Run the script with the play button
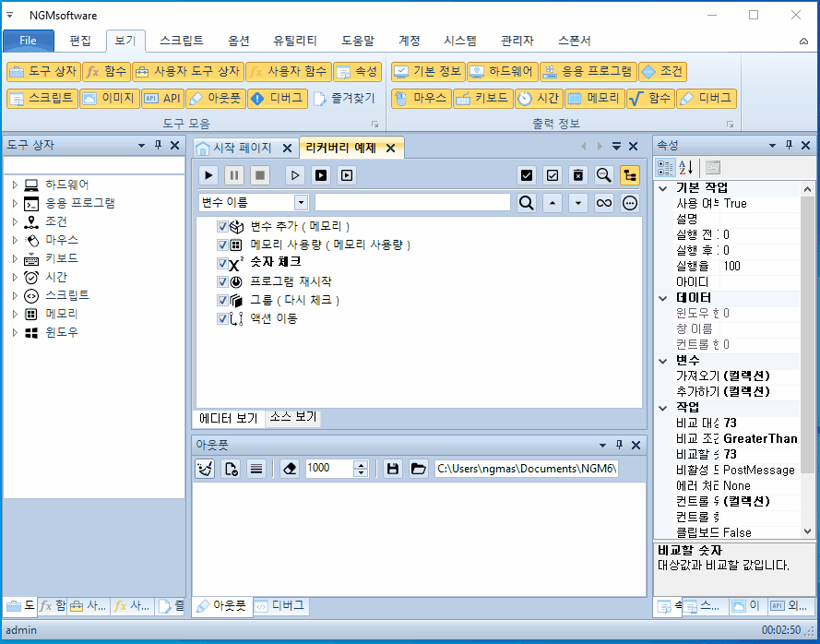Image resolution: width=820 pixels, height=644 pixels. (208, 175)
